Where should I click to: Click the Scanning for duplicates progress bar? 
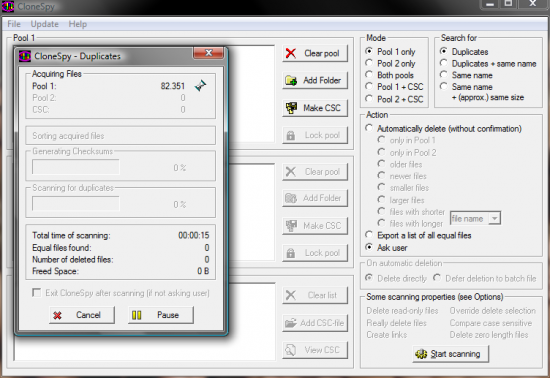tap(76, 203)
